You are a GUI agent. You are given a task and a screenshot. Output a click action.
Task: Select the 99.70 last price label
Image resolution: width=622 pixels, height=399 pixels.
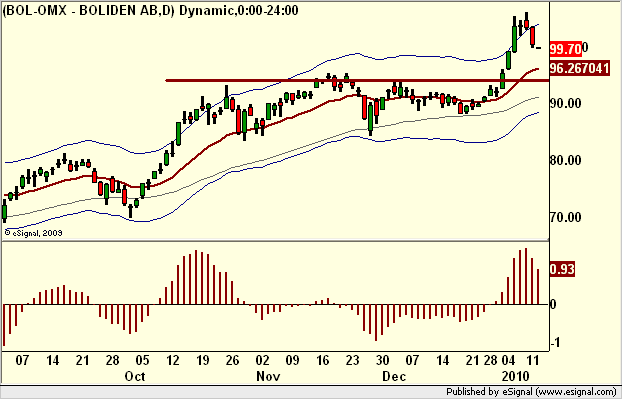(x=566, y=49)
